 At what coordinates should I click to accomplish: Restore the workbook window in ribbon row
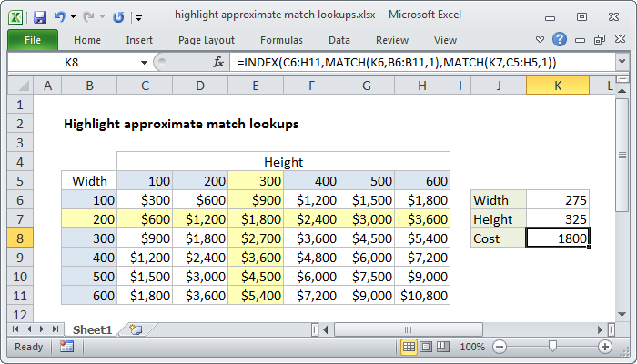click(x=600, y=39)
